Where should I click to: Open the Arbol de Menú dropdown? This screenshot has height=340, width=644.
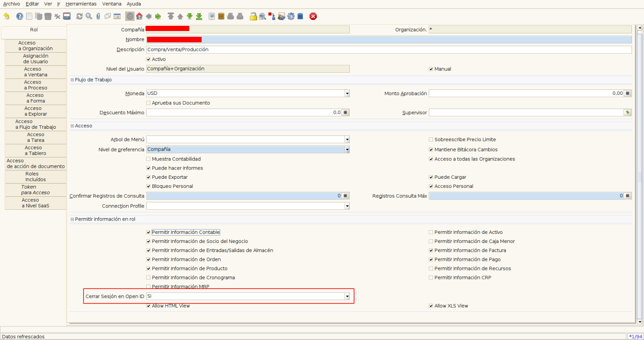[347, 139]
